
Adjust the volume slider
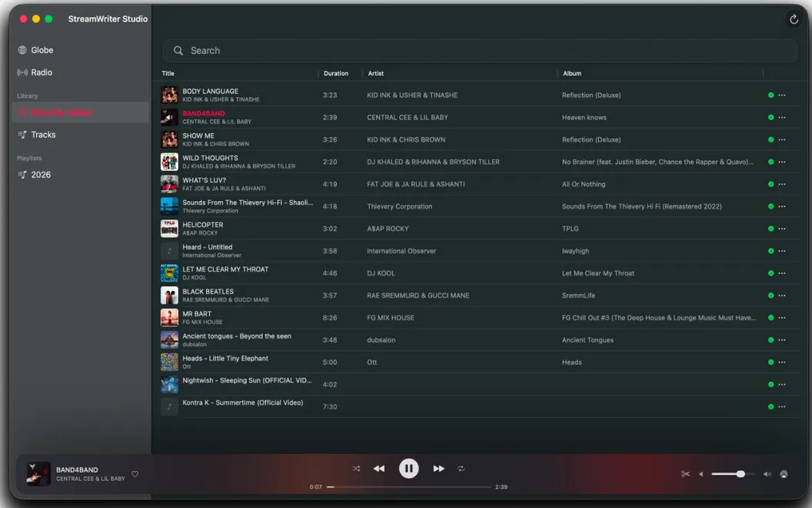[x=733, y=474]
